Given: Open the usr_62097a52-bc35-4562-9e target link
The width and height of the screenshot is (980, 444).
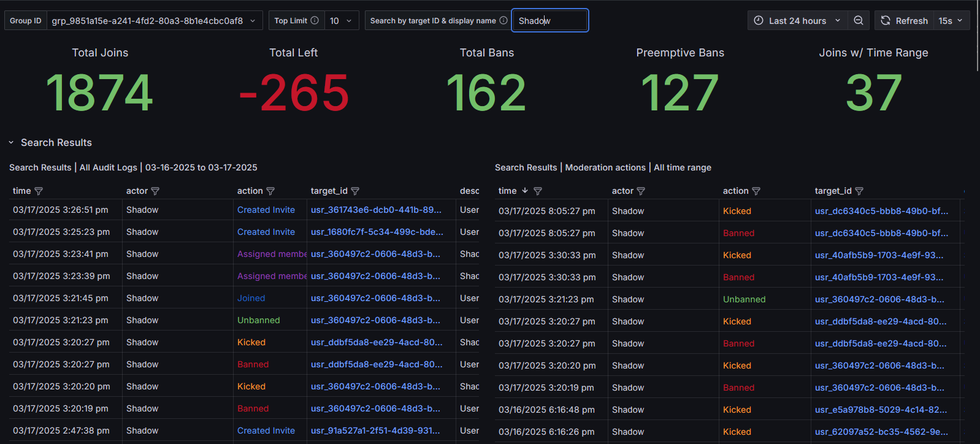Looking at the screenshot, I should (x=881, y=432).
